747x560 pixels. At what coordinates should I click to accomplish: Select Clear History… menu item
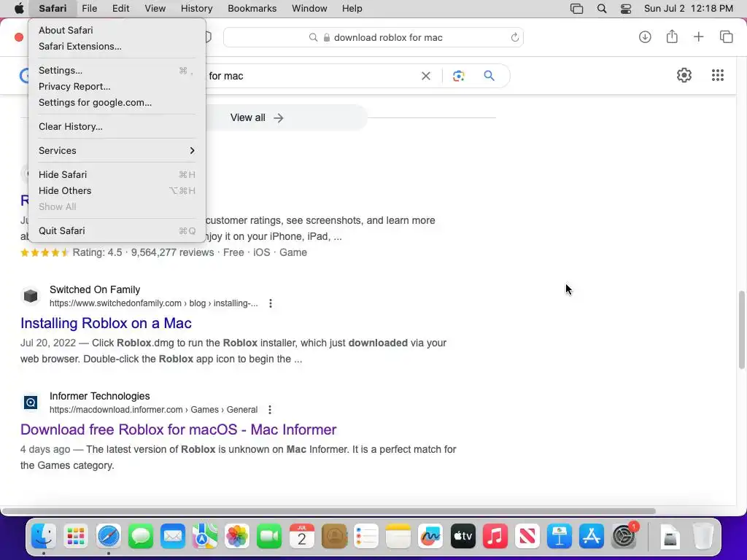click(x=117, y=127)
